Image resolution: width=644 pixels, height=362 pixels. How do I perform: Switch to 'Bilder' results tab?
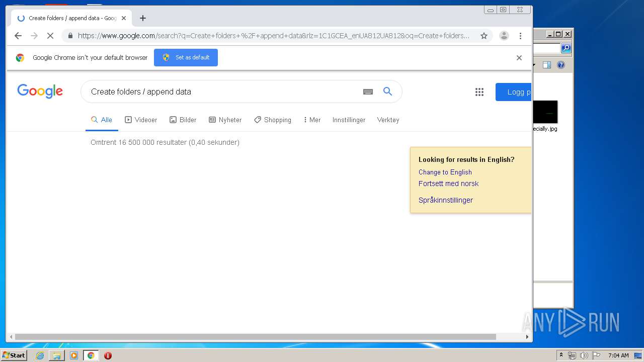coord(183,120)
